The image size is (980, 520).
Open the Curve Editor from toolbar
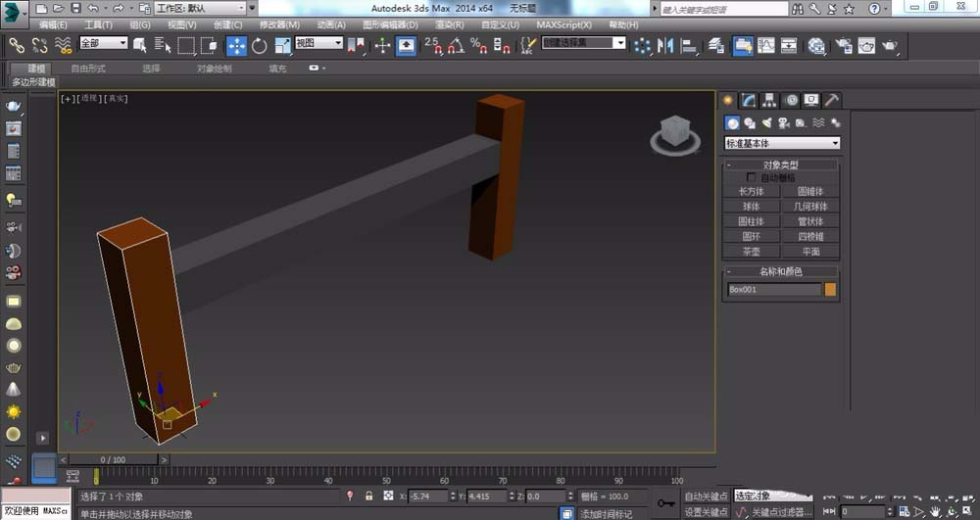[x=765, y=45]
